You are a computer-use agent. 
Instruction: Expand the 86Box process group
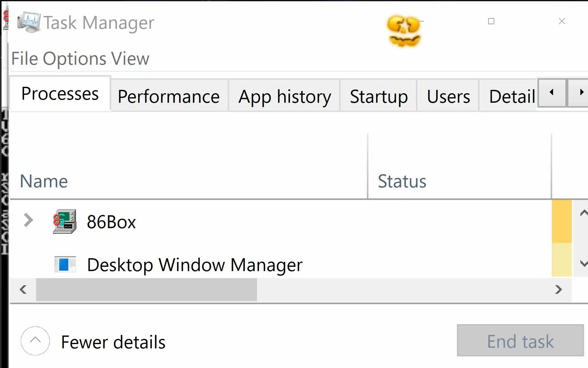click(28, 220)
